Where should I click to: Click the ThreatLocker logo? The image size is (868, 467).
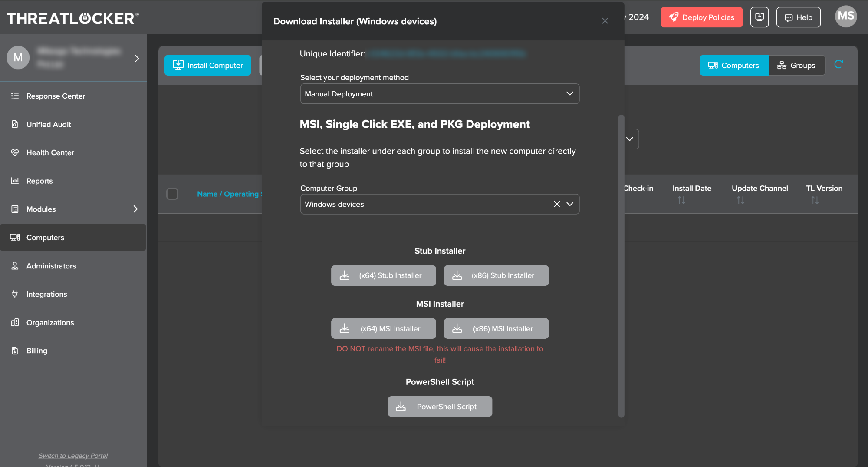(73, 18)
